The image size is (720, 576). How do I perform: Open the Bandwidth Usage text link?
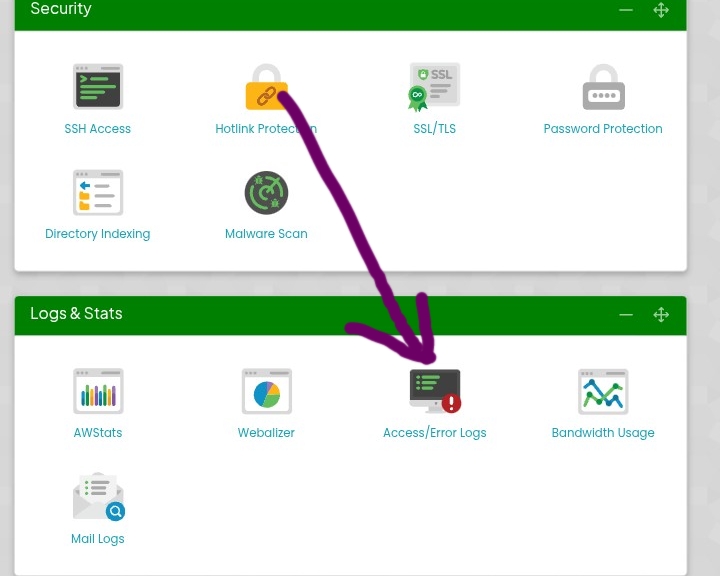(603, 433)
